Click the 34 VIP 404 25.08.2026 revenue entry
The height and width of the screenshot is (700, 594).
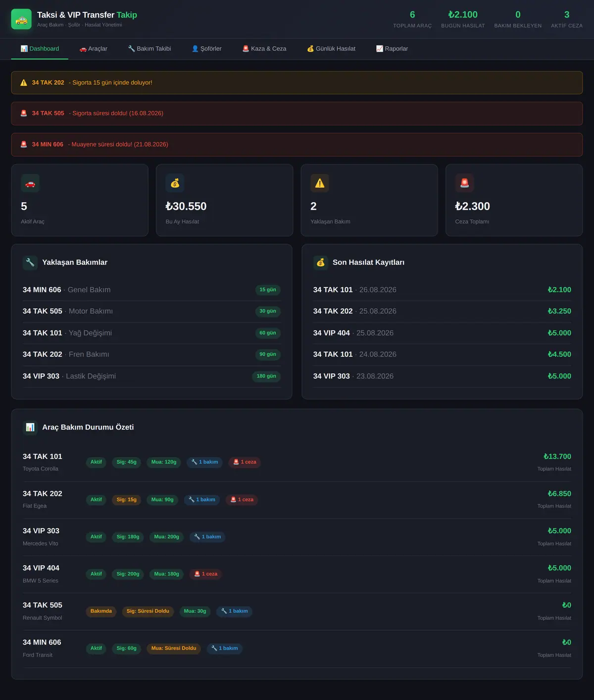442,333
